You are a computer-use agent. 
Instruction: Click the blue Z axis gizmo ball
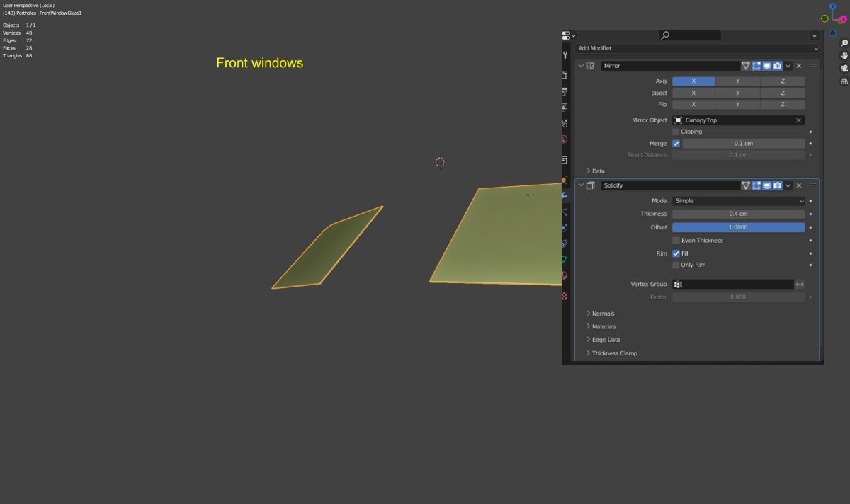[833, 6]
